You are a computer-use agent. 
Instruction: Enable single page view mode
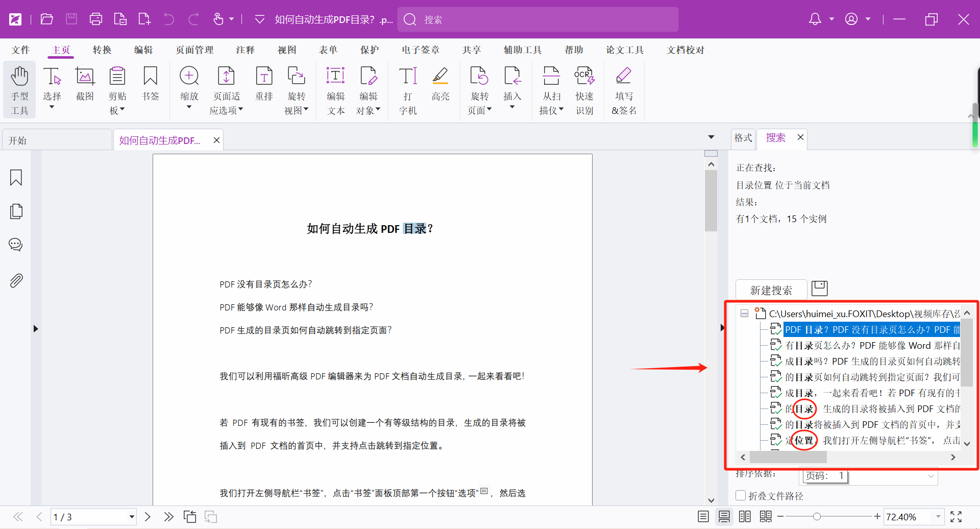coord(703,517)
